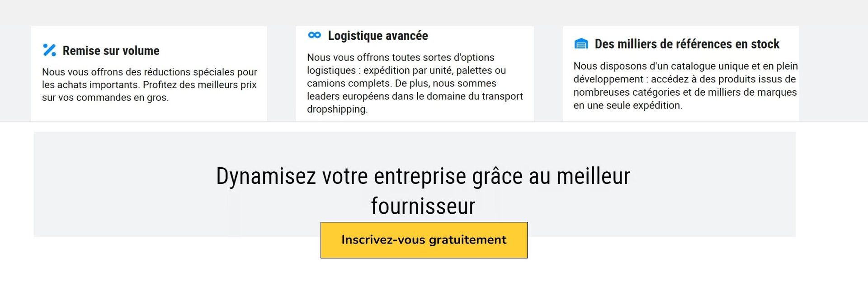This screenshot has width=868, height=291.
Task: Click the Dynamisez votre entreprise headline
Action: click(x=423, y=191)
